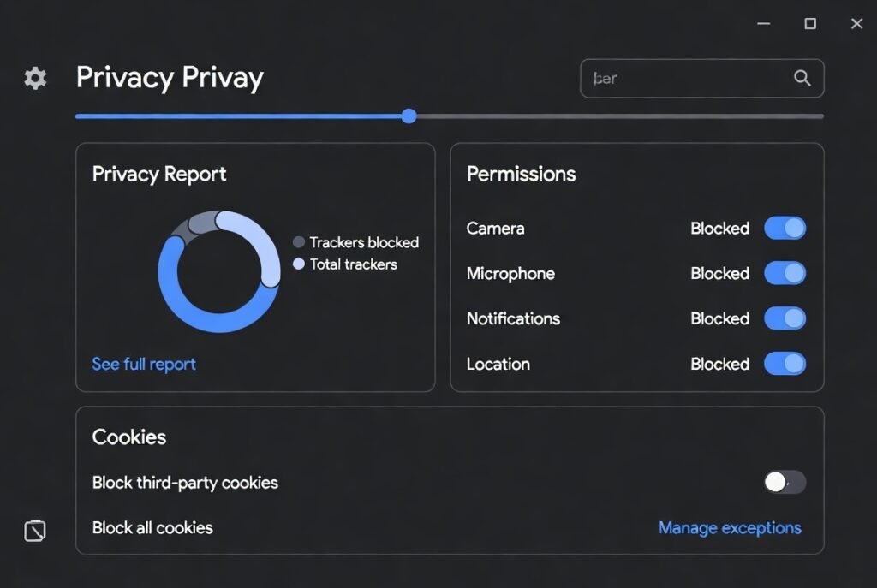Toggle the Camera permission switch
Viewport: 877px width, 588px height.
tap(785, 229)
